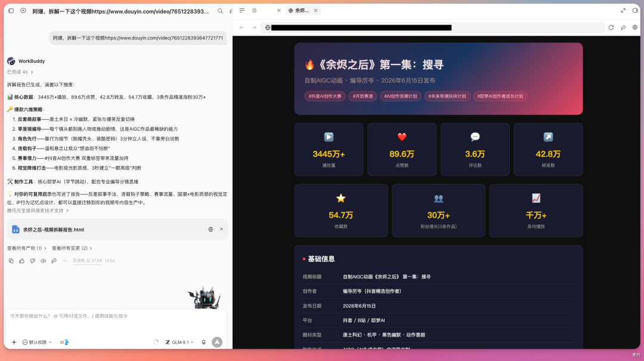Click the #抖音AI创作大赛 tag
The height and width of the screenshot is (361, 644).
[325, 96]
